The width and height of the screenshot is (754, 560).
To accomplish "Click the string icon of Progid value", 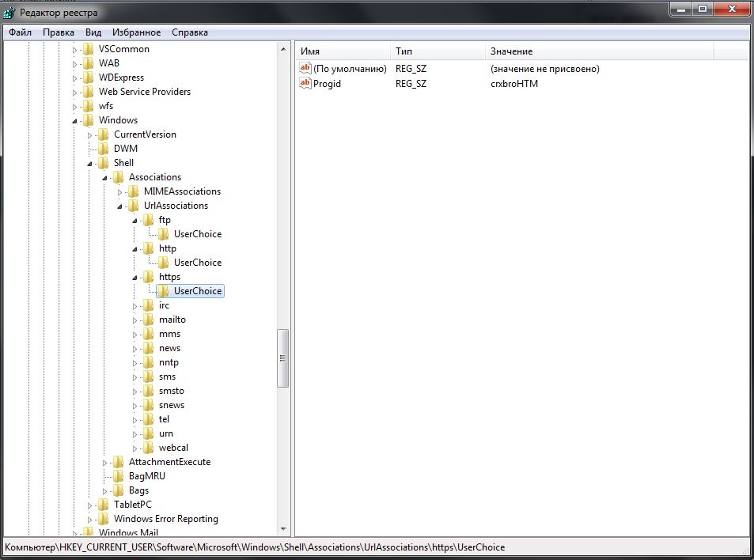I will click(305, 83).
